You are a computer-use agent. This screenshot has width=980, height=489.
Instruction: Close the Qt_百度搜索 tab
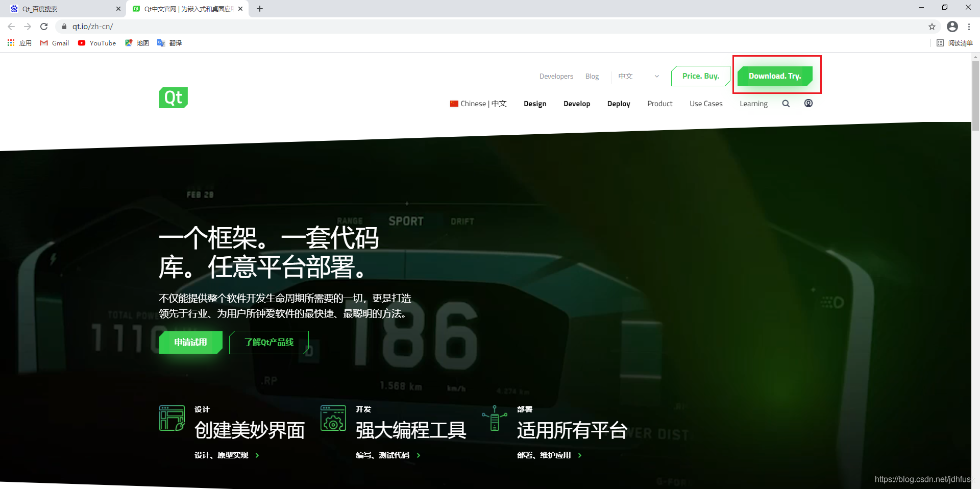(x=118, y=9)
